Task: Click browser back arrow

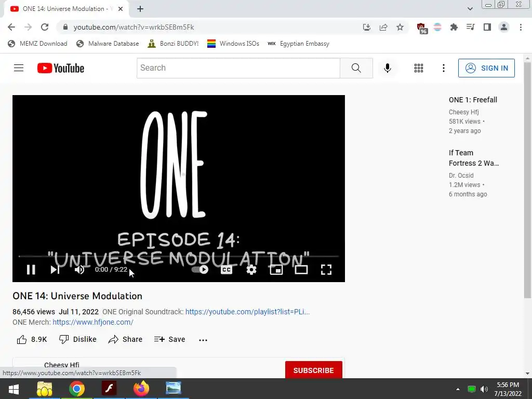Action: click(11, 27)
